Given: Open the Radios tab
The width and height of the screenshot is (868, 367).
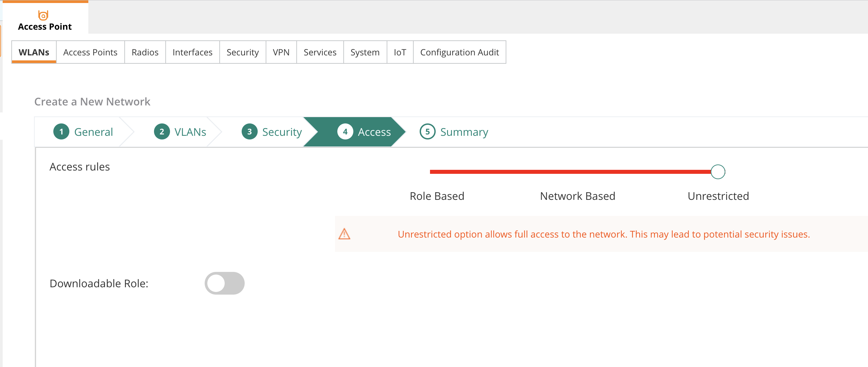Looking at the screenshot, I should pyautogui.click(x=145, y=52).
